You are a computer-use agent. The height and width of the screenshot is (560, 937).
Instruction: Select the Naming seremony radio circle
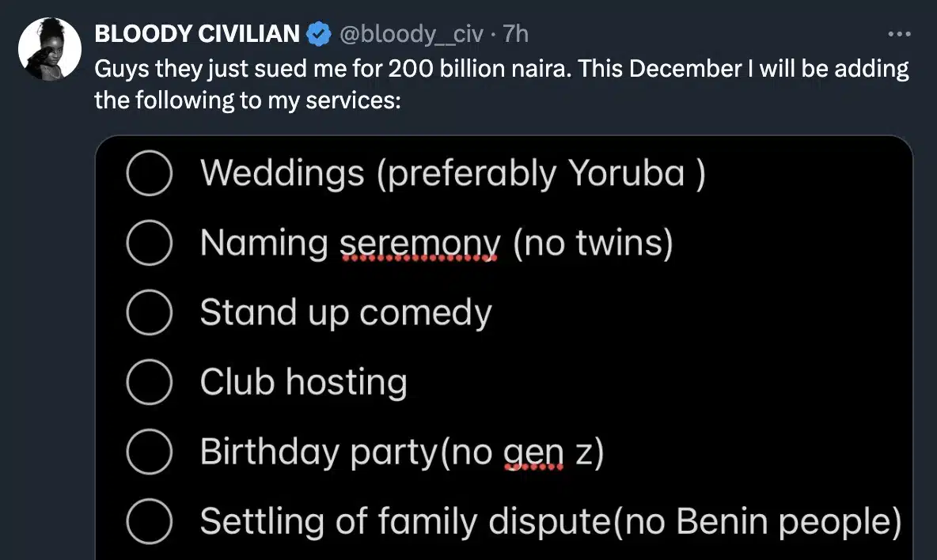click(x=149, y=243)
